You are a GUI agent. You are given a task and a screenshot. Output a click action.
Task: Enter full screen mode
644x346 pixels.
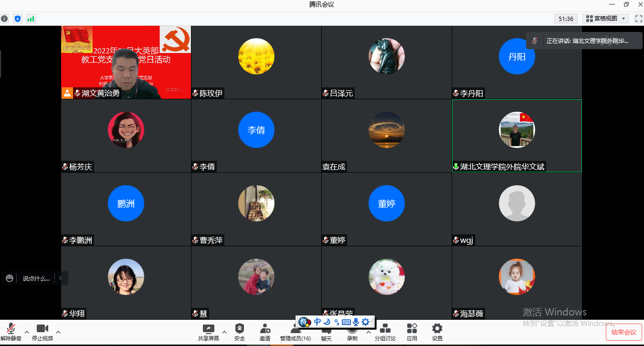tap(638, 19)
